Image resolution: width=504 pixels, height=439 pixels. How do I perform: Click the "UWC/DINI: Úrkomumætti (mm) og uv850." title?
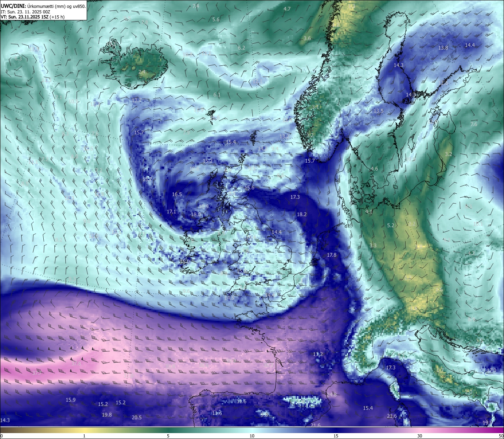43,6
